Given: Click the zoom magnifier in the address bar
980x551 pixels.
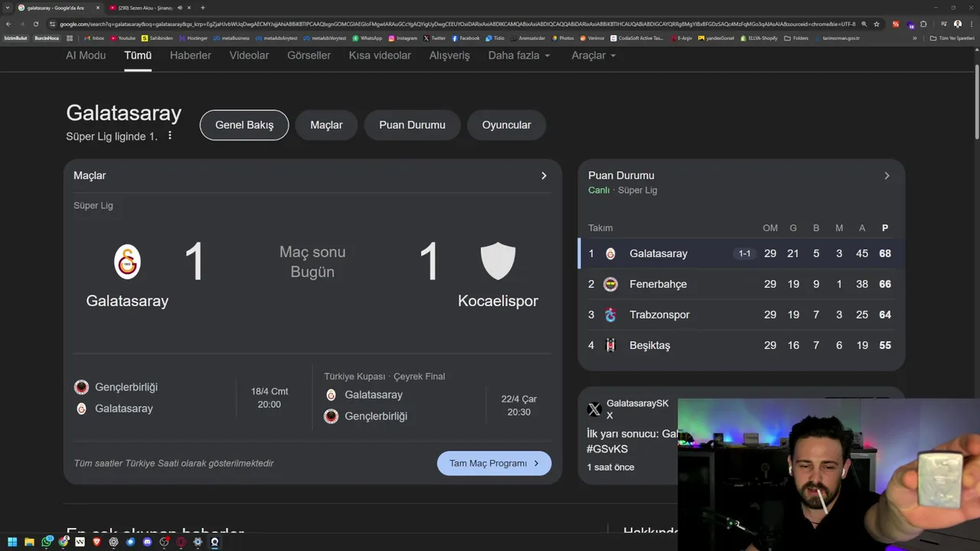Looking at the screenshot, I should (864, 24).
